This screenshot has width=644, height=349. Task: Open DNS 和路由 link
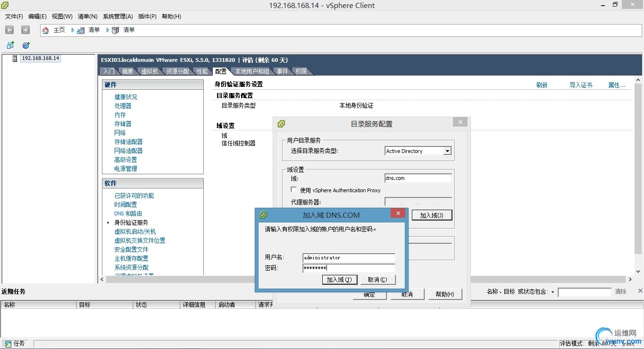point(128,213)
